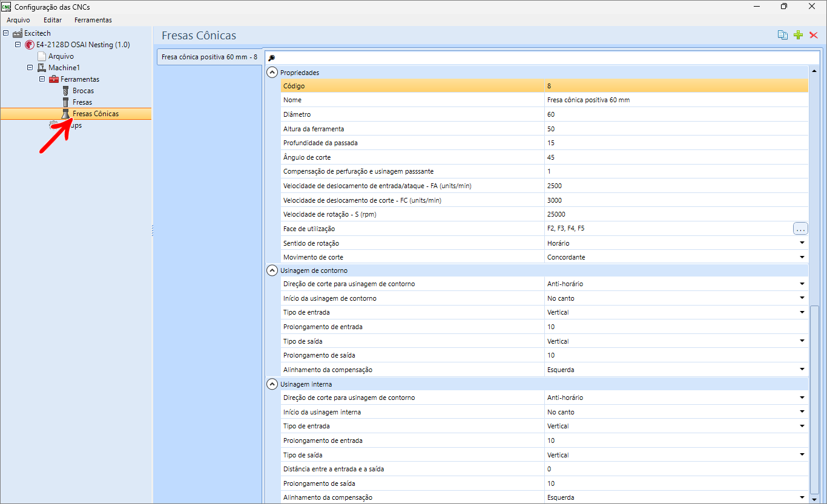Click the Ferramentas toolbox icon
Screen dimensions: 827x504
click(54, 79)
